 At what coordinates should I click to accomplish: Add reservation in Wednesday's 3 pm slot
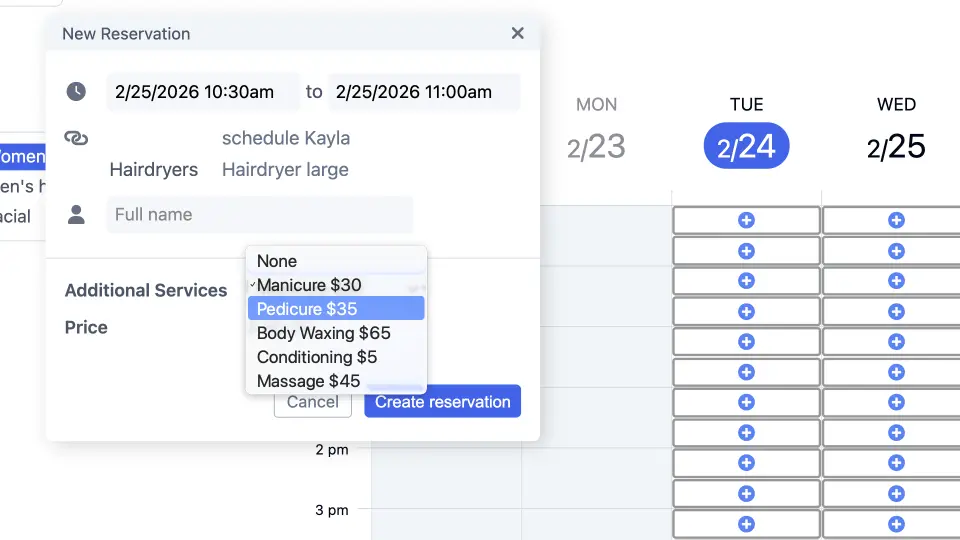click(x=896, y=524)
